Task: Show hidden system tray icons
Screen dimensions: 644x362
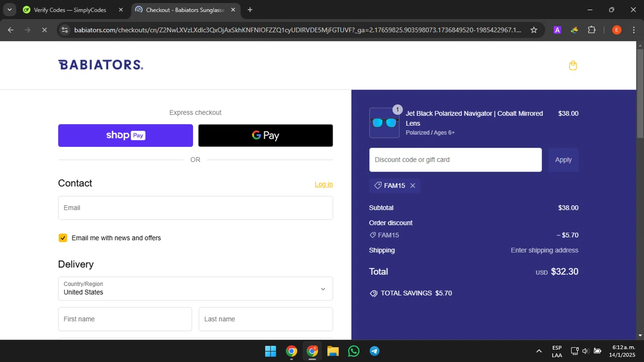Action: (539, 351)
